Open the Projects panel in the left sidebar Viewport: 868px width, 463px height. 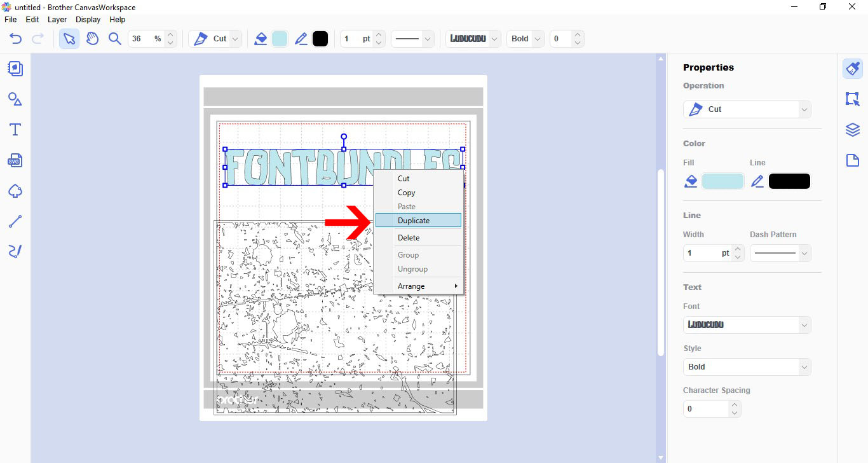click(15, 69)
